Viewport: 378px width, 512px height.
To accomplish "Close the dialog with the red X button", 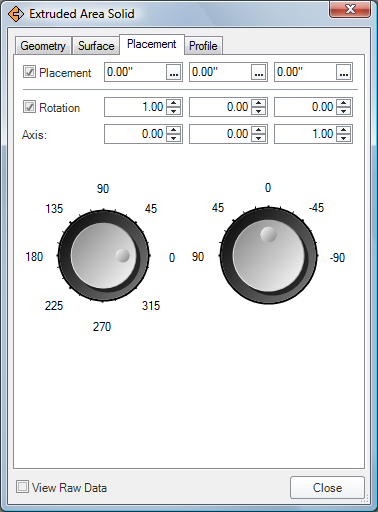I will (350, 9).
